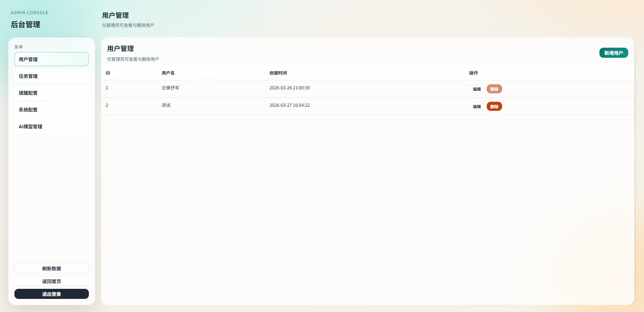Click the 用户名 column header
644x312 pixels.
(168, 73)
